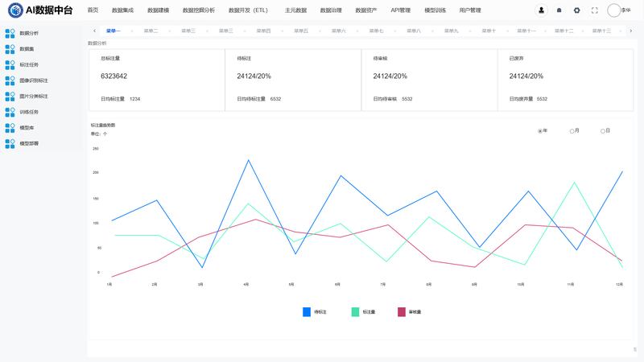Click the user profile icon in header
The width and height of the screenshot is (644, 362).
541,10
